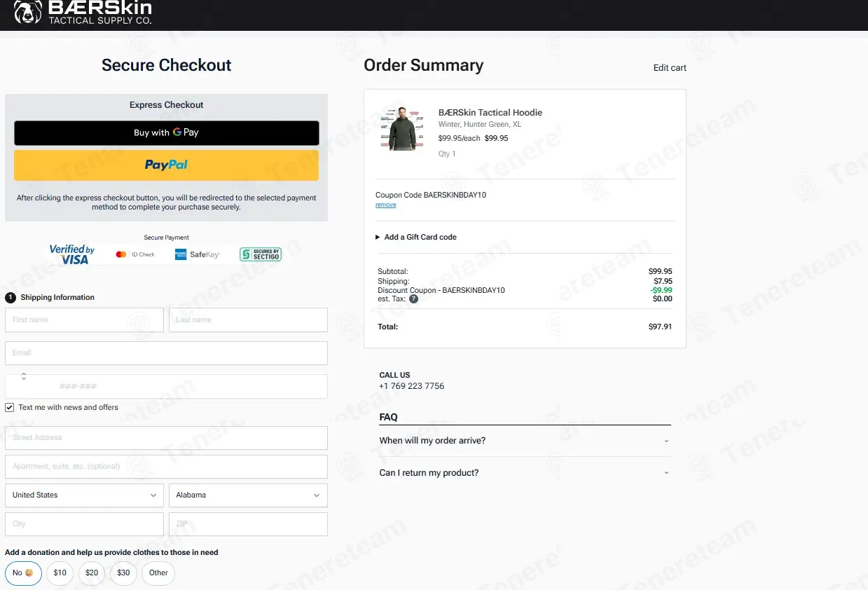The width and height of the screenshot is (868, 590).
Task: Click the 'Shipping Information' step heading
Action: pos(57,297)
